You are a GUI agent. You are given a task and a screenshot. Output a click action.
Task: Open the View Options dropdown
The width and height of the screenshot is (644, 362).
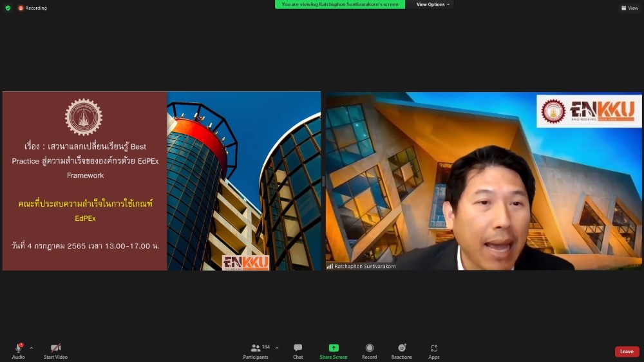(433, 5)
